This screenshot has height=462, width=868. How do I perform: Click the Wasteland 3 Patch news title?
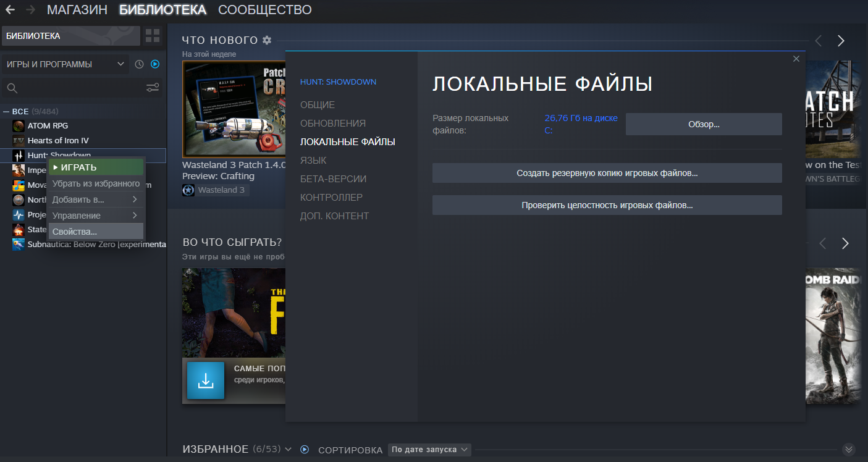click(x=234, y=170)
